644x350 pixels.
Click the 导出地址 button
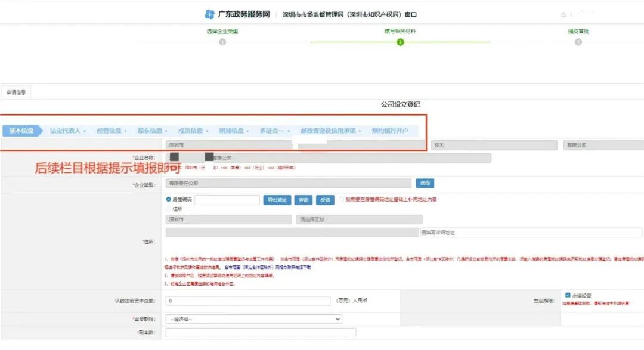(278, 200)
